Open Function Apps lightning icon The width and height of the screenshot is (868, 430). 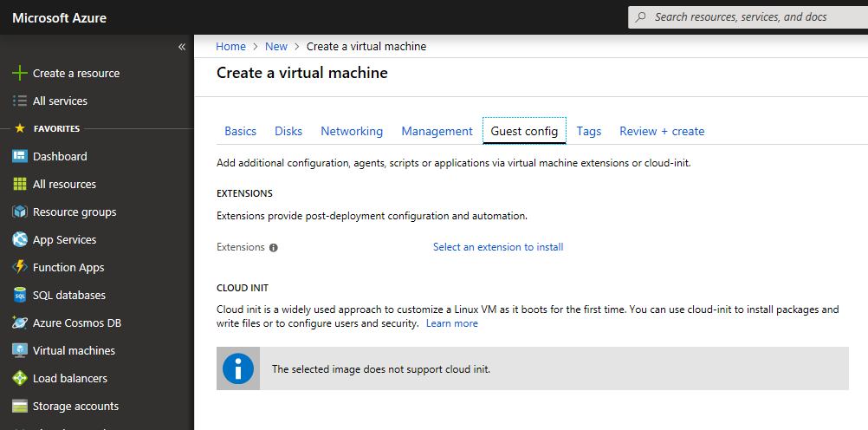point(20,267)
